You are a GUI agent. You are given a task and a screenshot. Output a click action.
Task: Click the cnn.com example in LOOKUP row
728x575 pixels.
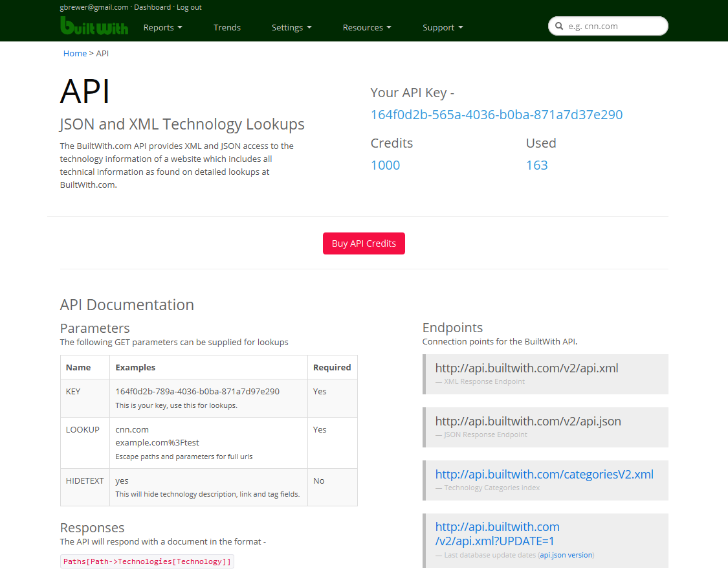[132, 429]
